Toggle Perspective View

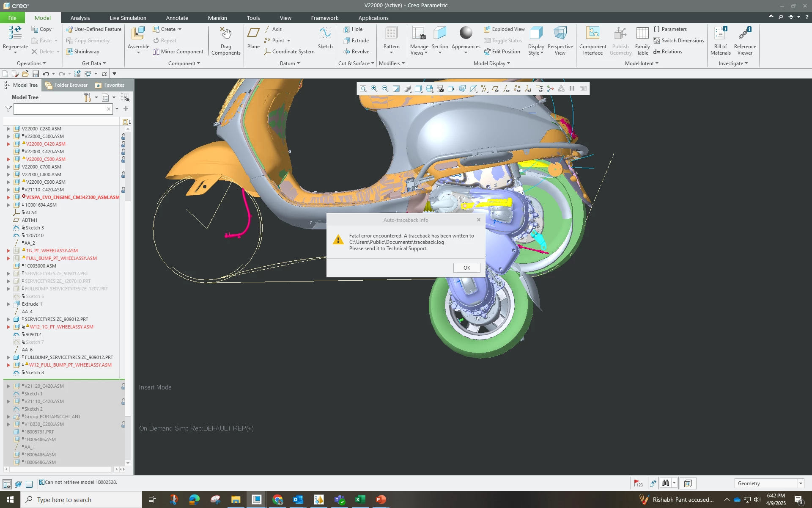tap(560, 41)
